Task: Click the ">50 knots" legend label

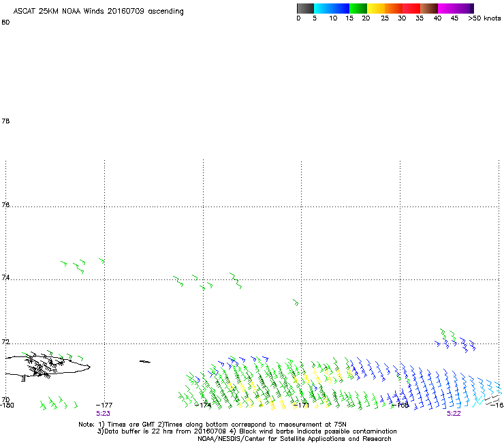Action: tap(484, 18)
